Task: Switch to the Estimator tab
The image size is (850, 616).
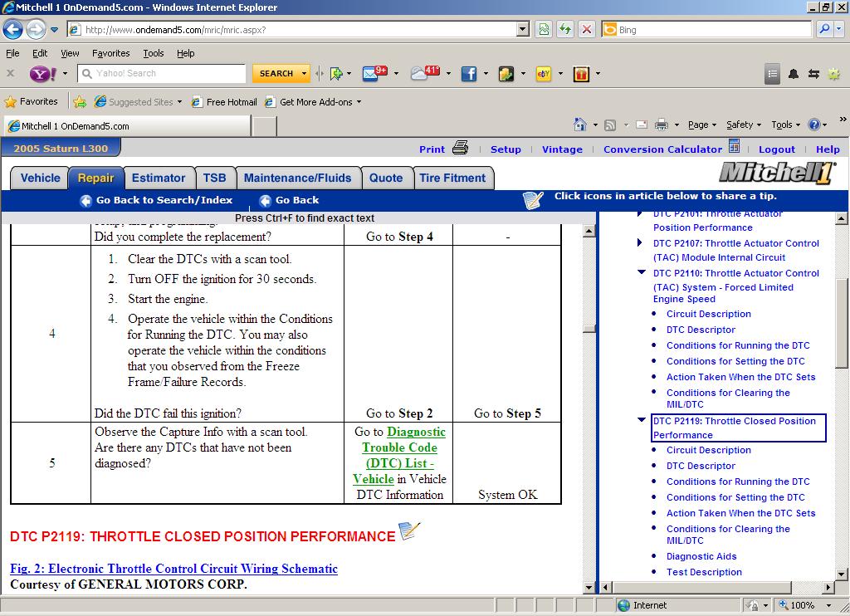Action: (x=159, y=178)
